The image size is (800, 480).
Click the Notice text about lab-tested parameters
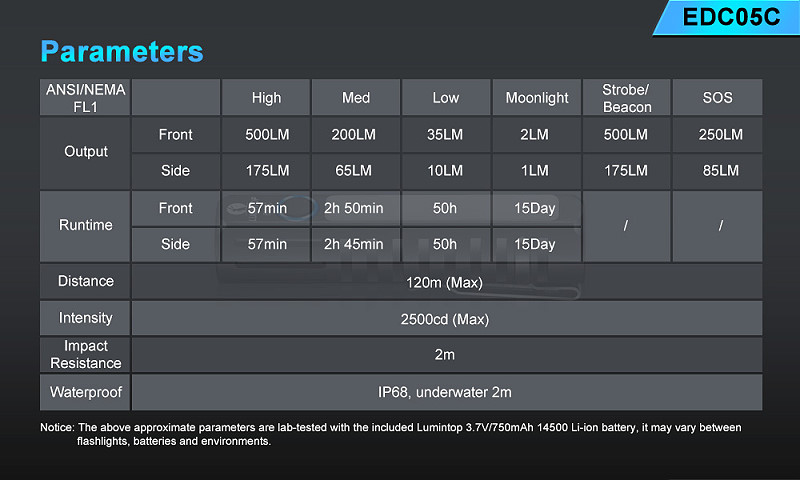pos(391,434)
